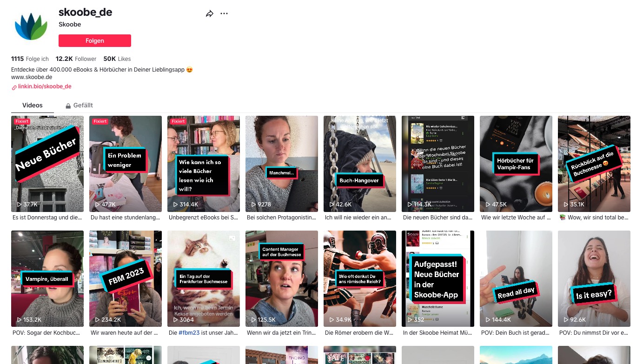Open the three-dot more options menu
Viewport: 643px width, 364px height.
(224, 14)
